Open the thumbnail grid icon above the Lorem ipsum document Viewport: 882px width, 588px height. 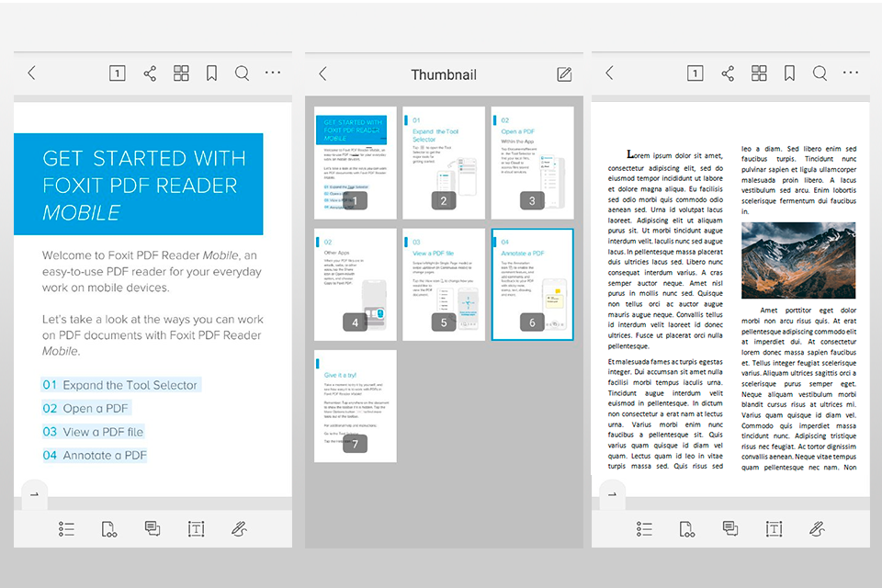tap(759, 73)
